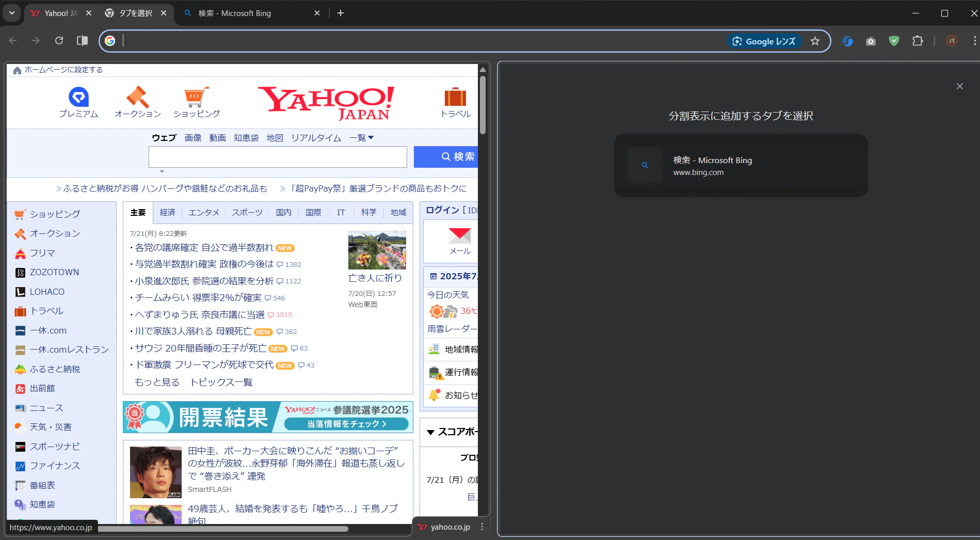Select the 画像 search category
The image size is (980, 540).
click(x=193, y=138)
